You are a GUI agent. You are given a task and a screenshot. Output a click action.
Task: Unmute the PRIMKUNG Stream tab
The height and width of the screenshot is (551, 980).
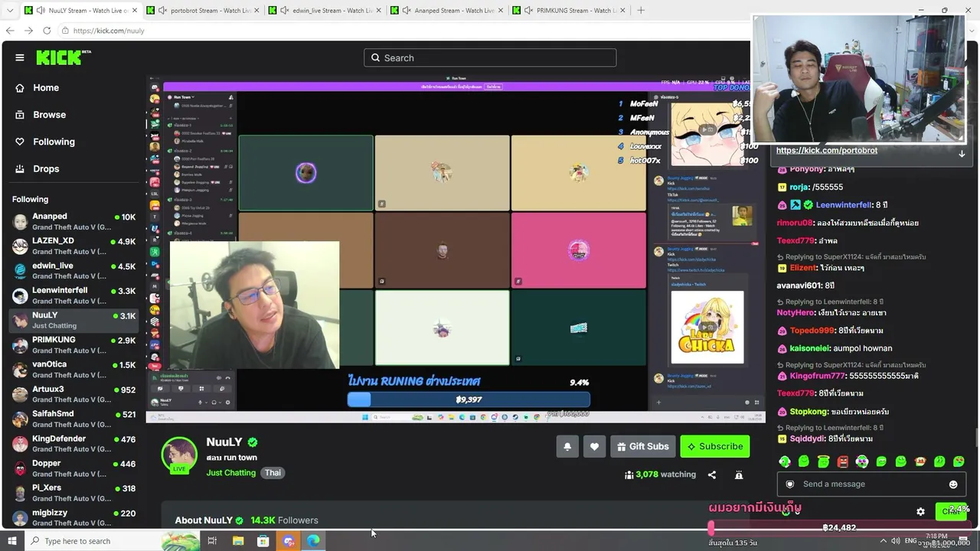(529, 11)
